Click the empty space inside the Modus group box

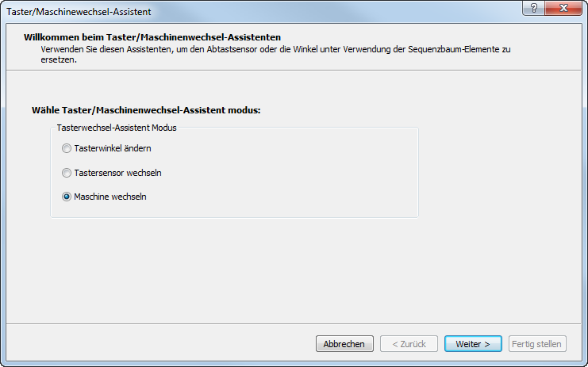pyautogui.click(x=302, y=174)
